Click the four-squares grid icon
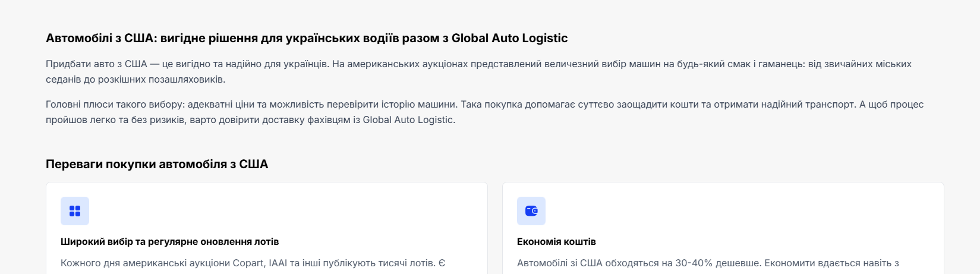The width and height of the screenshot is (980, 274). (75, 211)
